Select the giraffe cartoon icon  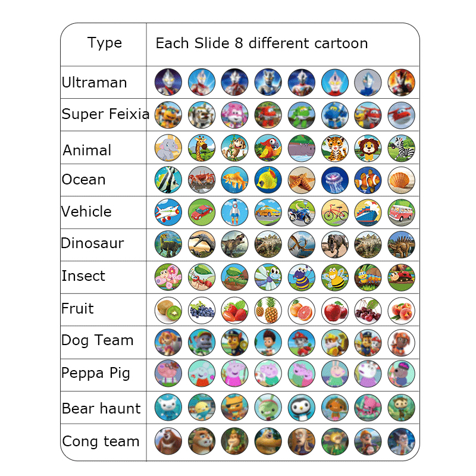click(201, 148)
